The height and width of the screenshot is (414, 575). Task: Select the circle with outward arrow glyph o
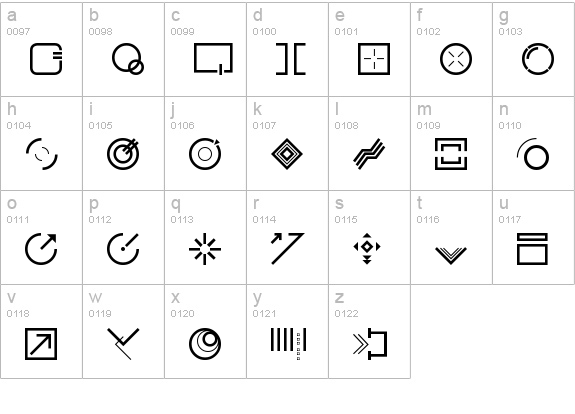41,249
